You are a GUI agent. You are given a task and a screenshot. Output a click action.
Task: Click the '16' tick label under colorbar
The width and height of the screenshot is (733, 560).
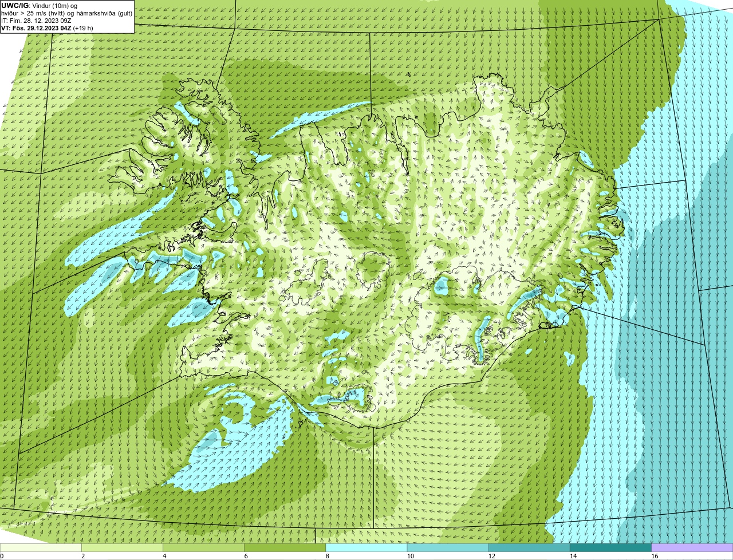coord(654,556)
